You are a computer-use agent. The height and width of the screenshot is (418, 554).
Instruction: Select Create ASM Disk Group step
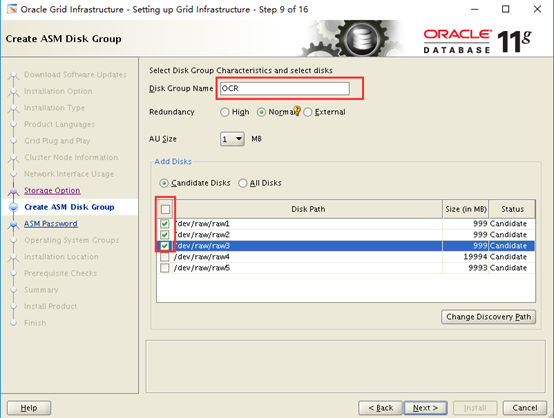[69, 207]
